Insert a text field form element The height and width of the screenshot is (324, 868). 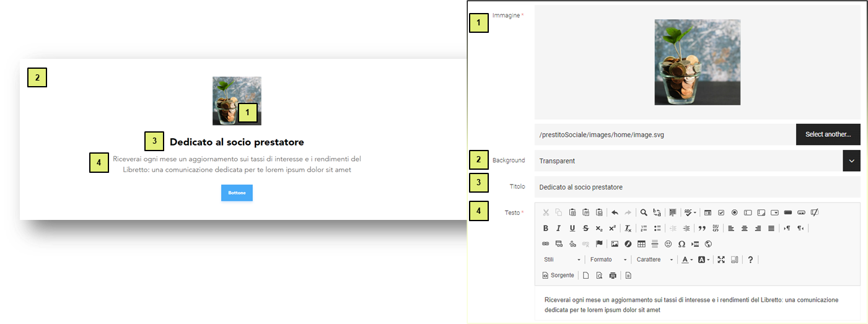coord(748,212)
